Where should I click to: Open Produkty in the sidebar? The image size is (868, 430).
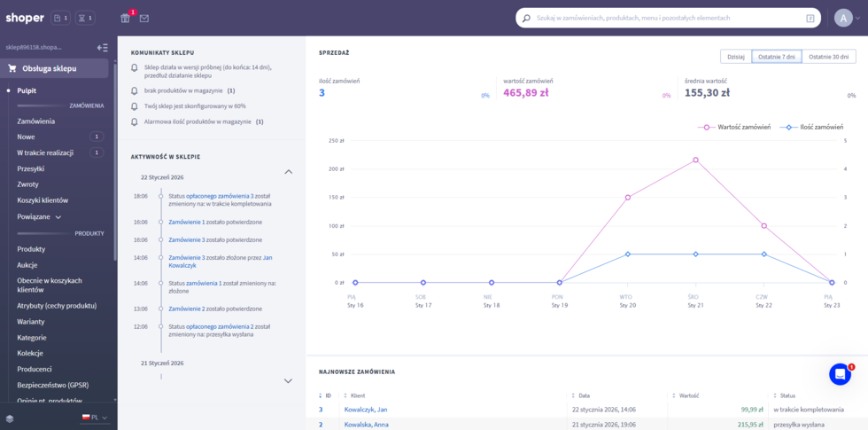[x=31, y=249]
